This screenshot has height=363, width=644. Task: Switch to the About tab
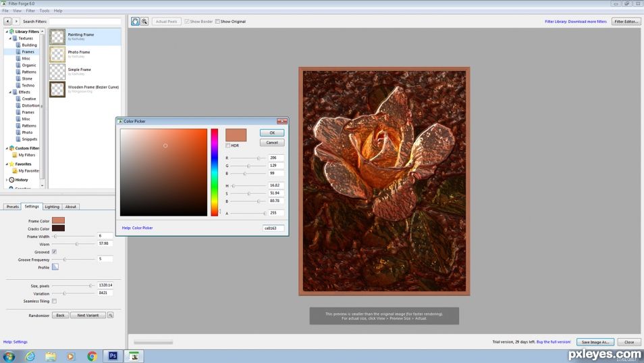[x=71, y=206]
